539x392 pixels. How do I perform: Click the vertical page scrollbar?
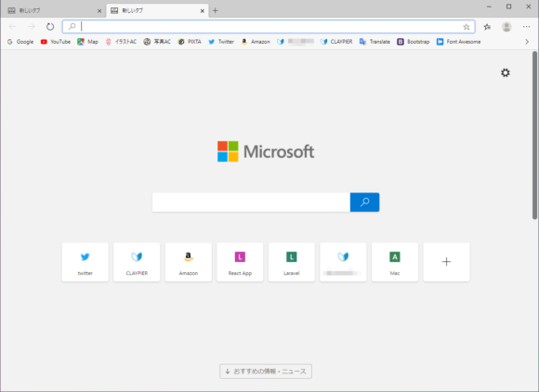point(534,136)
